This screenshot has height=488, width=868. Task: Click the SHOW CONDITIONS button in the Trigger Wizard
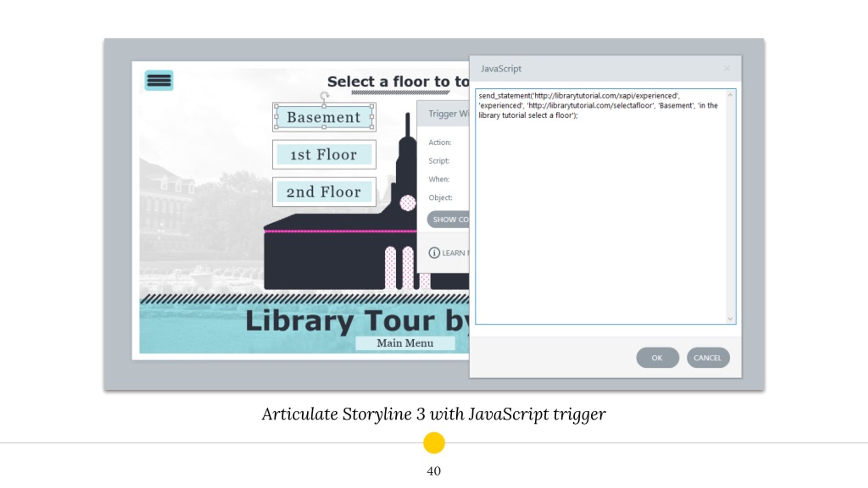point(448,219)
